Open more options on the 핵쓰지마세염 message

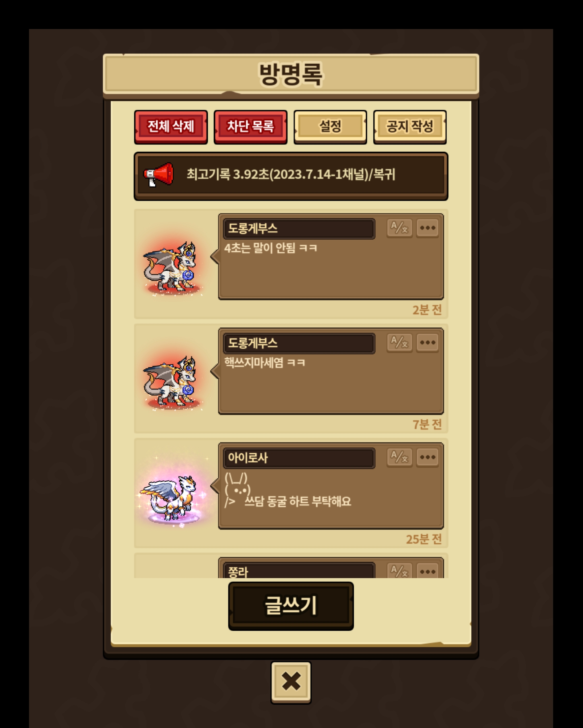[427, 343]
